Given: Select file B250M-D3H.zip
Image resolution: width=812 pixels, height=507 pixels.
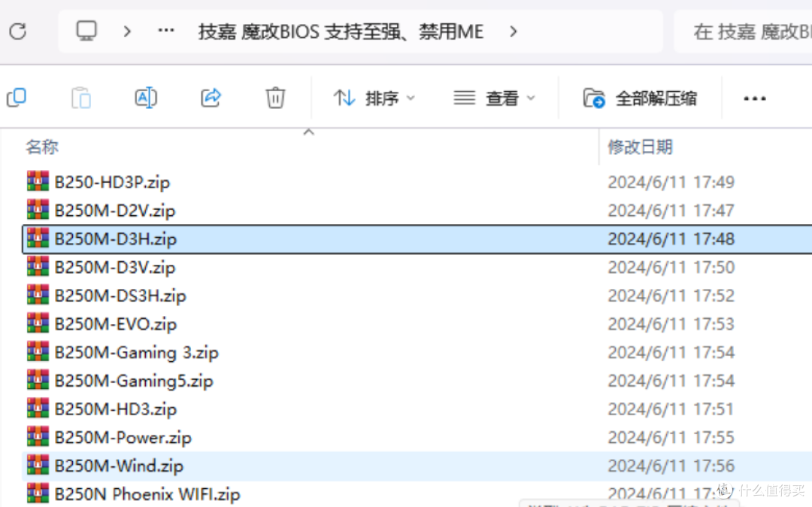Looking at the screenshot, I should [x=116, y=239].
